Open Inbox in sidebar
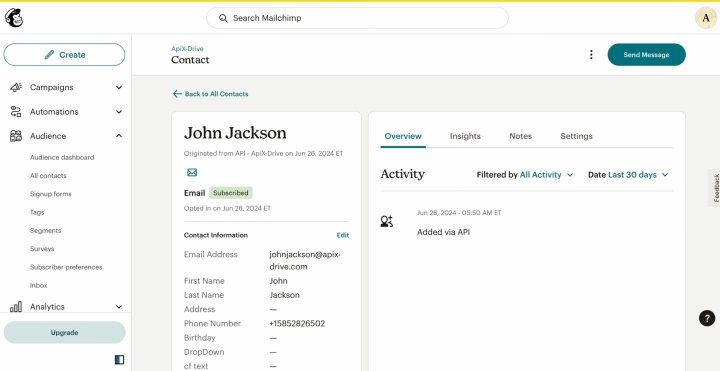Screen dimensions: 720x371 (39, 285)
